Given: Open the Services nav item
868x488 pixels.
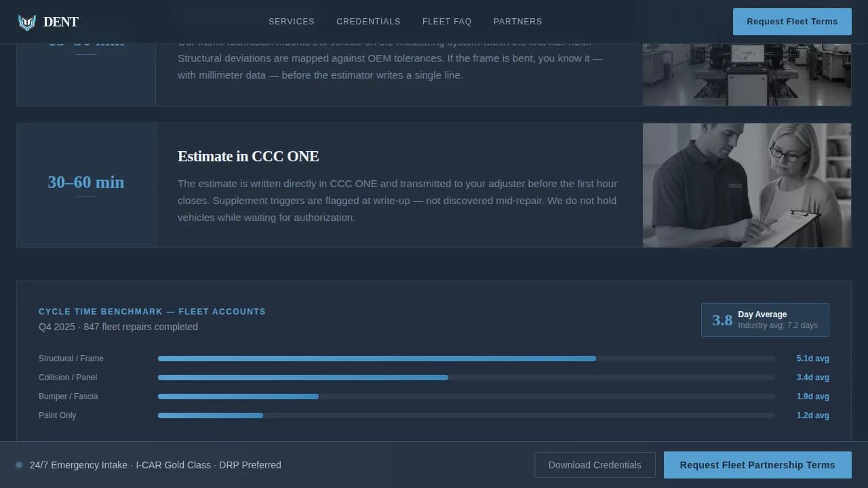Looking at the screenshot, I should 292,22.
